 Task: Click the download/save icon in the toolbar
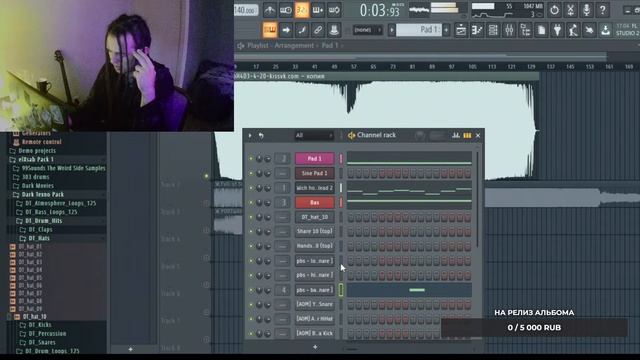(605, 30)
